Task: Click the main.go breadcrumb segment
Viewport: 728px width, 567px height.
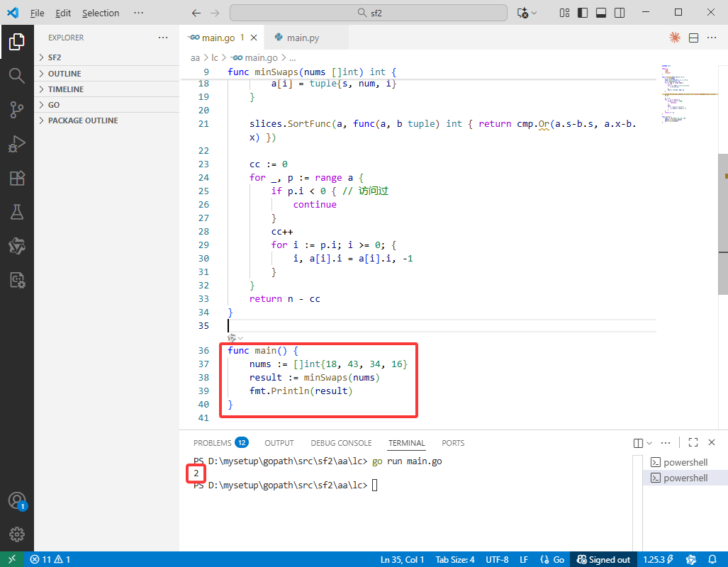Action: click(x=254, y=57)
